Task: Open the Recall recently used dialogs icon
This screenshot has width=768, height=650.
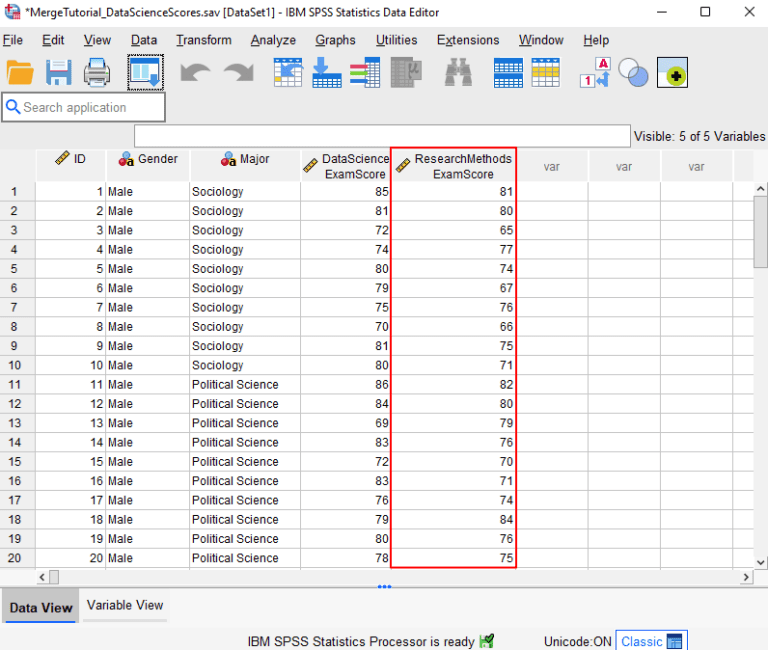Action: tap(145, 73)
